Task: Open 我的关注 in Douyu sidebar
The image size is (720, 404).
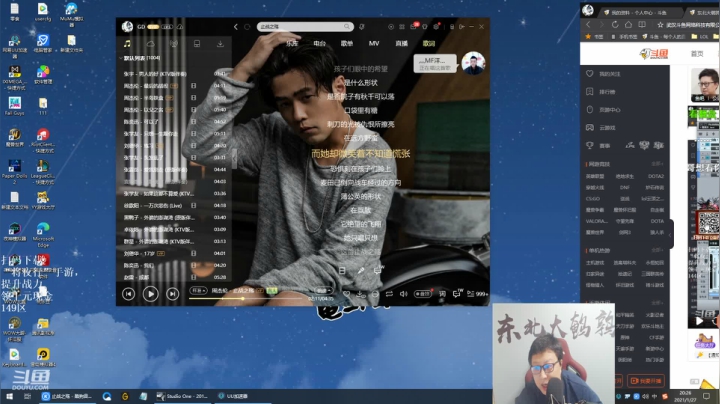Action: (609, 74)
